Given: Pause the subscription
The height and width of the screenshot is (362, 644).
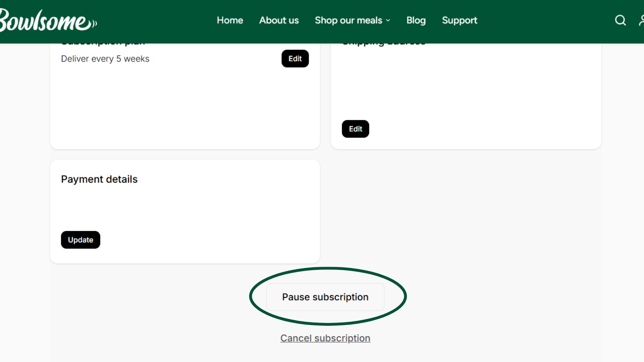Looking at the screenshot, I should [x=325, y=297].
